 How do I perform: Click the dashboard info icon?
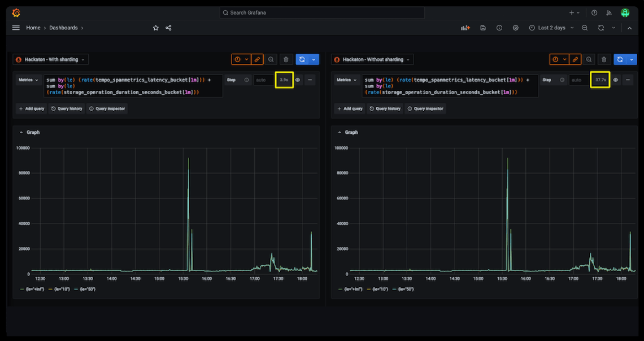point(499,27)
